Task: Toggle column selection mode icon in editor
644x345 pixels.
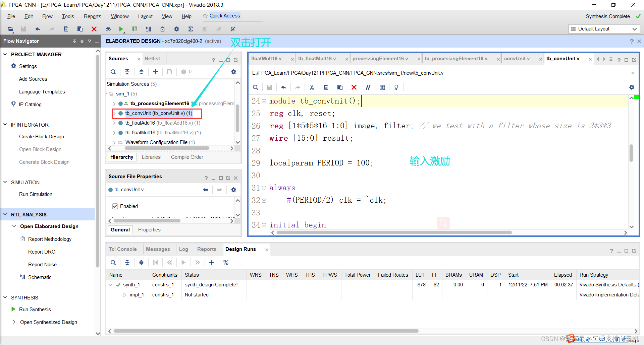Action: click(x=382, y=87)
